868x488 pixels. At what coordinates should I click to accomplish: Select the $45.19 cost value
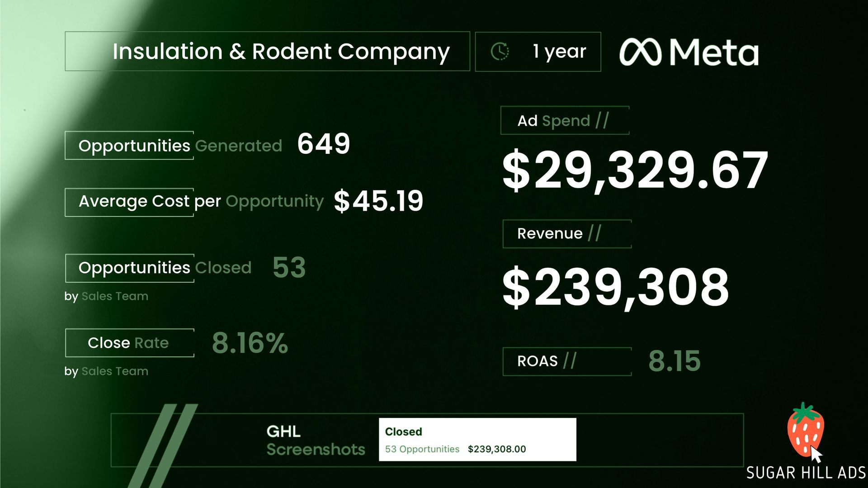[378, 201]
